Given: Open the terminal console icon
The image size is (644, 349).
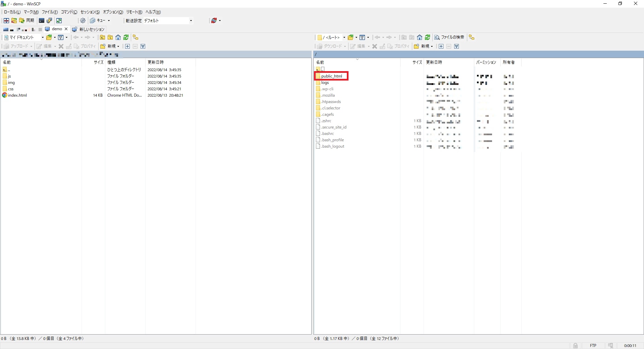Looking at the screenshot, I should point(42,20).
